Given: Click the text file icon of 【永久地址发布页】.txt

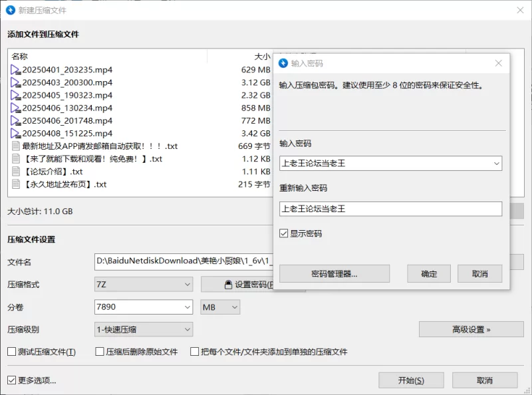Looking at the screenshot, I should pyautogui.click(x=15, y=184).
